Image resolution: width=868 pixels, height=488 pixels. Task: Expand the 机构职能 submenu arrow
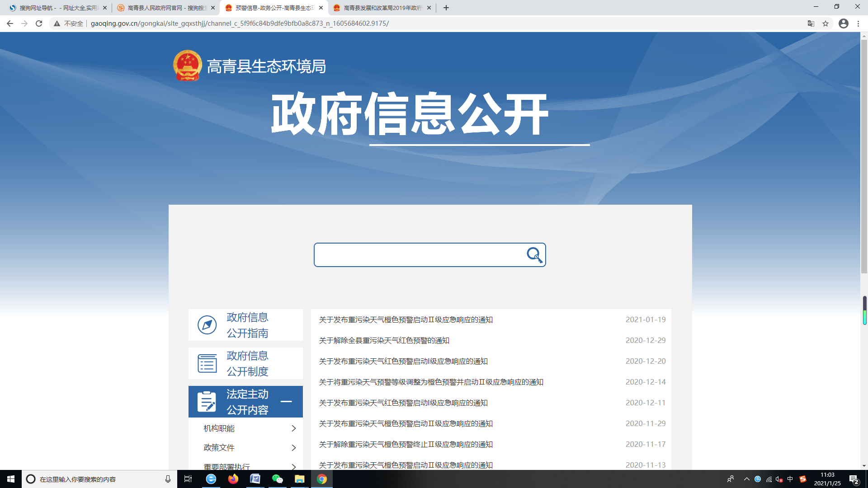click(x=294, y=428)
